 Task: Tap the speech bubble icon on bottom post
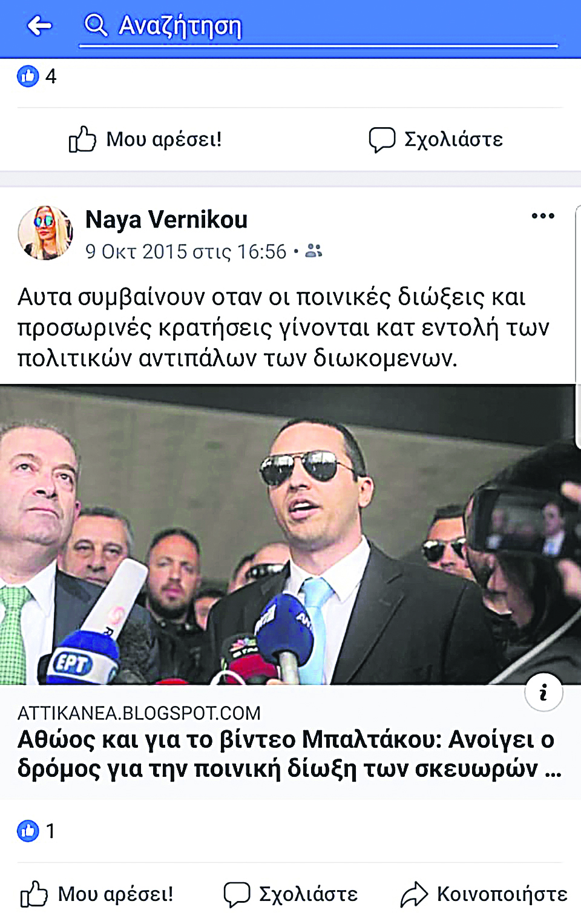pos(237,894)
